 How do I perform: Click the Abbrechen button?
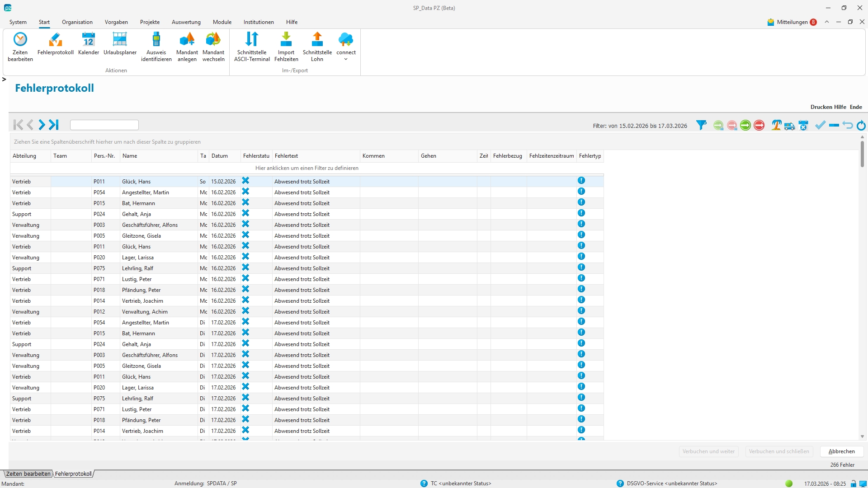click(841, 451)
